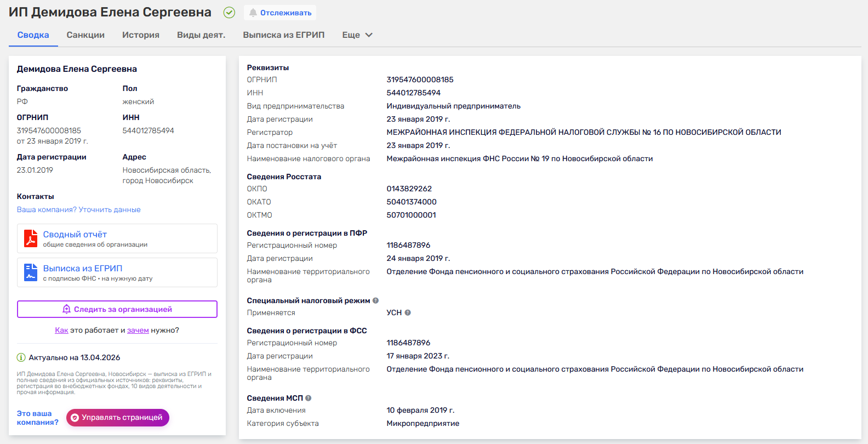Open the История tab
This screenshot has width=868, height=444.
coord(141,35)
